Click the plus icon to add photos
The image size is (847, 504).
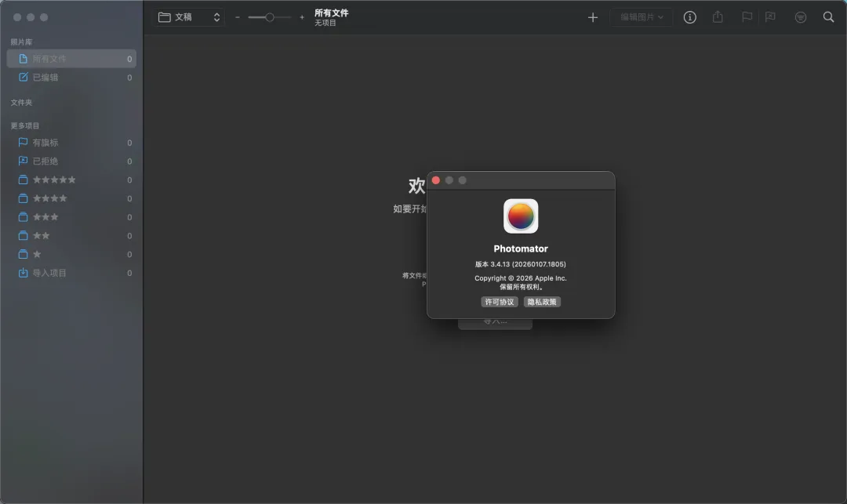click(x=593, y=17)
